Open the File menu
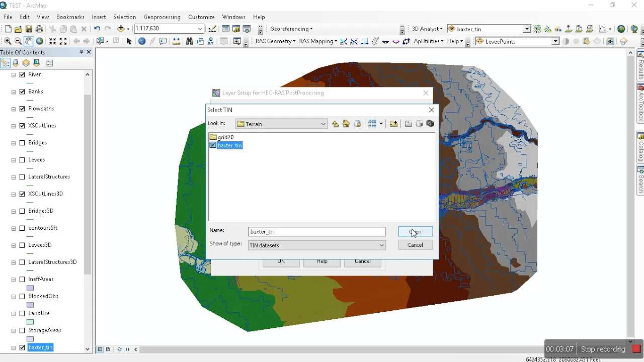The height and width of the screenshot is (362, 644). click(8, 17)
